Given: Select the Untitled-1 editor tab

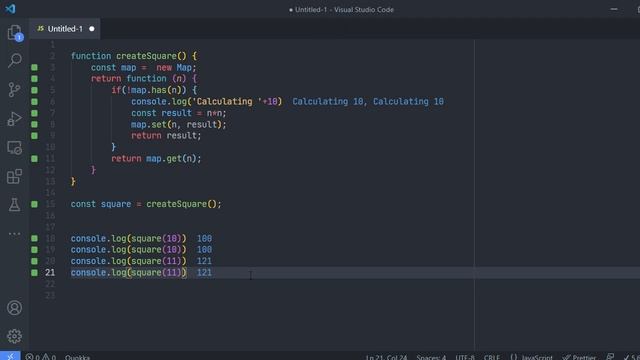Looking at the screenshot, I should point(64,29).
